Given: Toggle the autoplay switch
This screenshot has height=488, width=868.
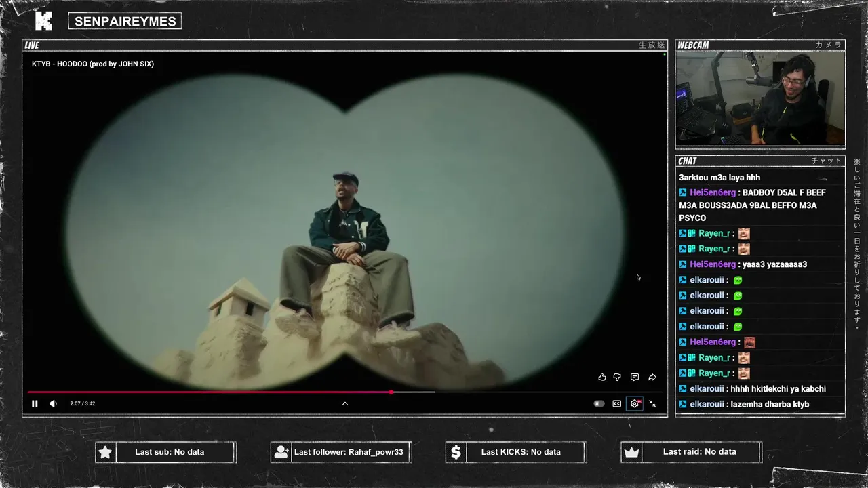Looking at the screenshot, I should tap(599, 403).
